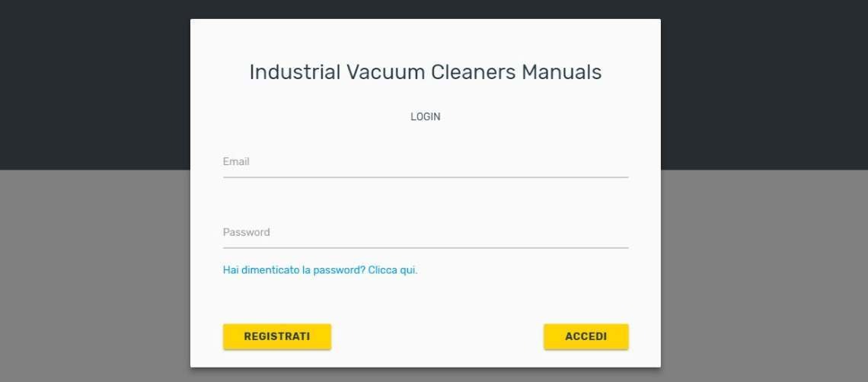Click the dark header background area
Image resolution: width=868 pixels, height=382 pixels.
tap(91, 84)
